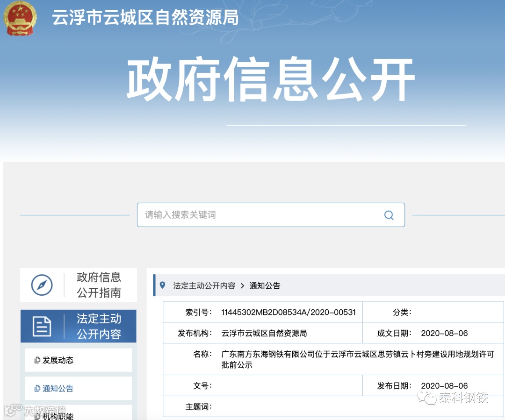This screenshot has height=420, width=505.
Task: Click the 名称 label cell
Action: [x=202, y=354]
